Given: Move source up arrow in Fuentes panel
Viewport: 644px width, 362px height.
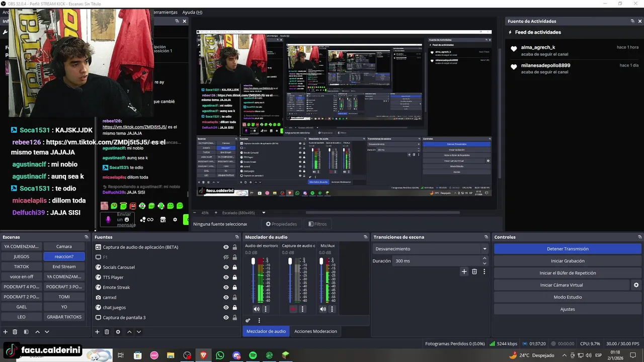Looking at the screenshot, I should (x=129, y=332).
